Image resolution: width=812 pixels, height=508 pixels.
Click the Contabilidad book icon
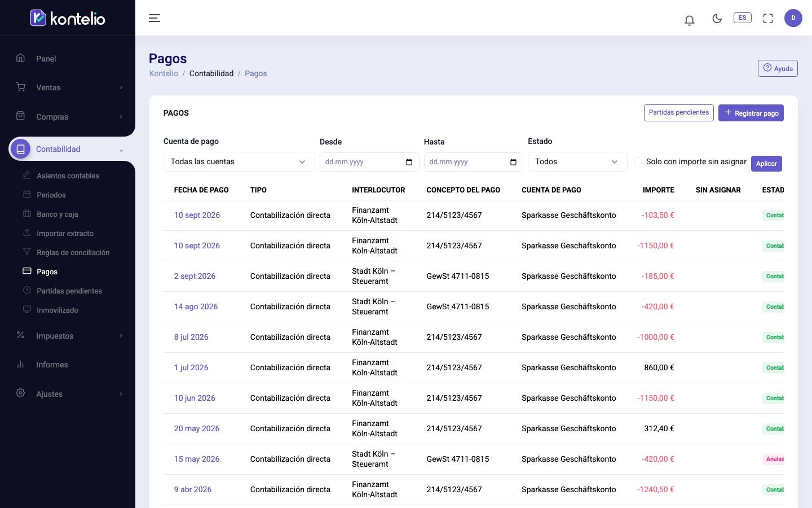click(20, 149)
